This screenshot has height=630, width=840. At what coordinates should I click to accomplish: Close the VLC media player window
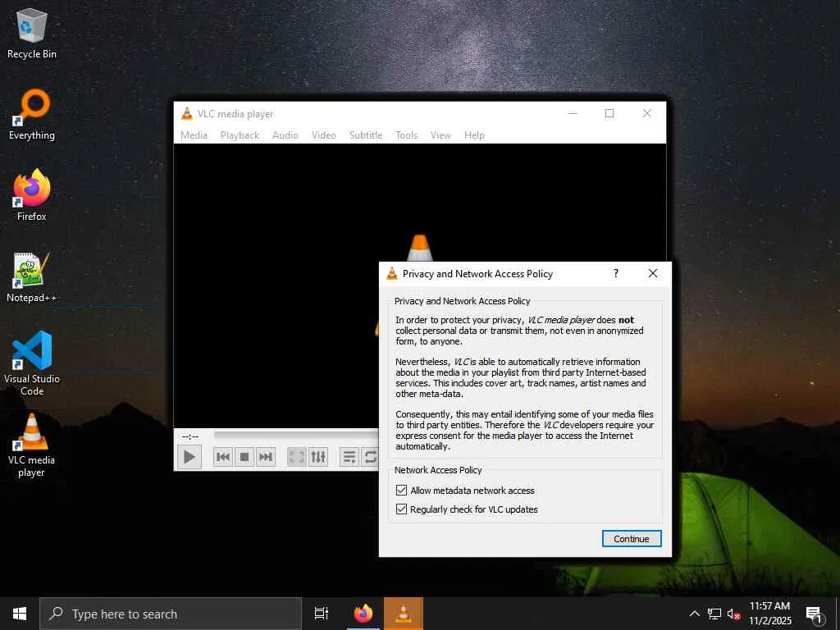pyautogui.click(x=647, y=113)
